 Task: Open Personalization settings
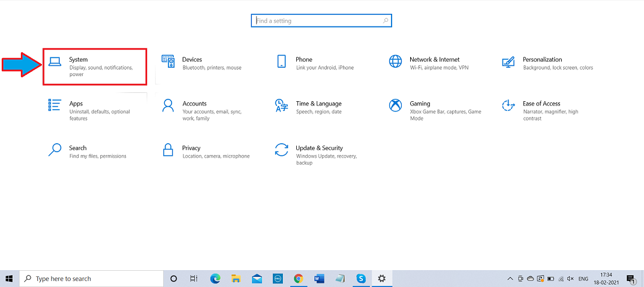[542, 60]
